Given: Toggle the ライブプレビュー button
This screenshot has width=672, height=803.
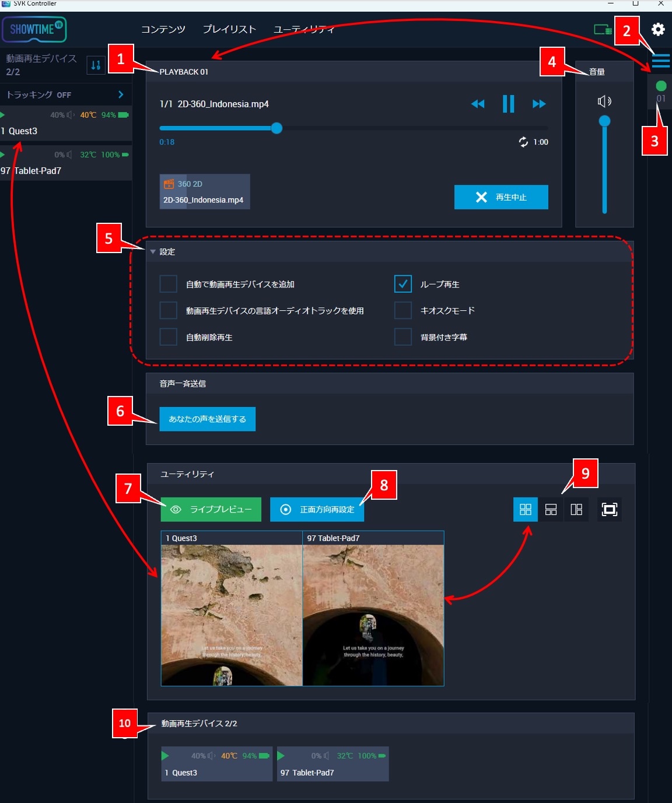Looking at the screenshot, I should click(211, 510).
